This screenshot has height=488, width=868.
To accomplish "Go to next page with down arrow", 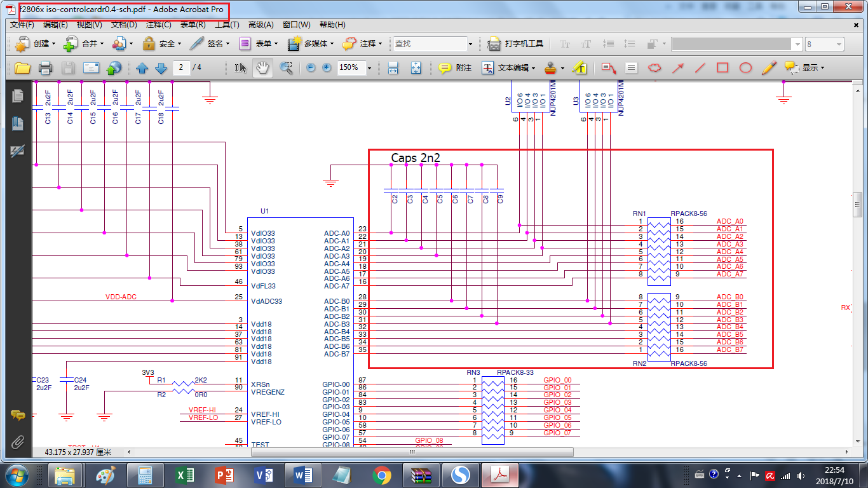I will click(161, 68).
